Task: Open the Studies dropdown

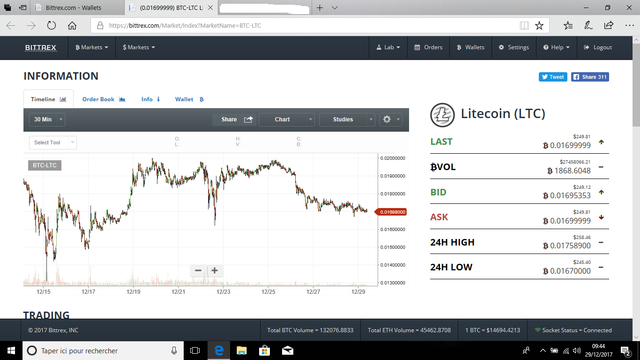Action: tap(347, 119)
